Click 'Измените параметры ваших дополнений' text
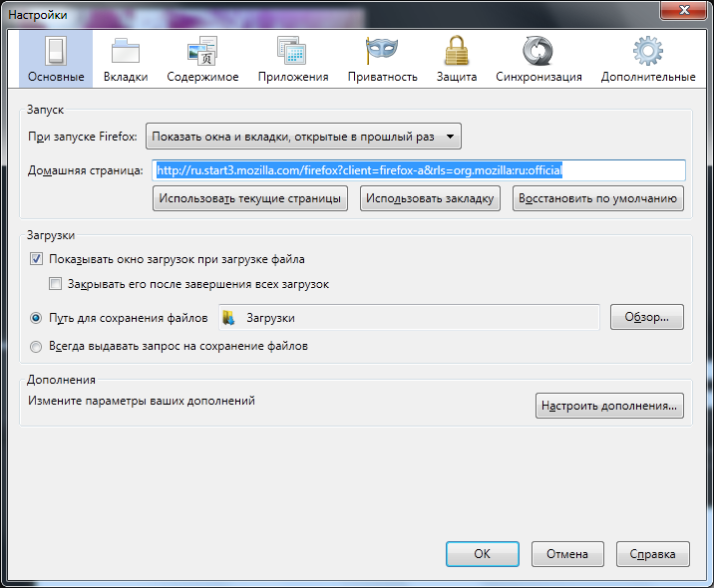Viewport: 714px width, 588px height. click(142, 401)
